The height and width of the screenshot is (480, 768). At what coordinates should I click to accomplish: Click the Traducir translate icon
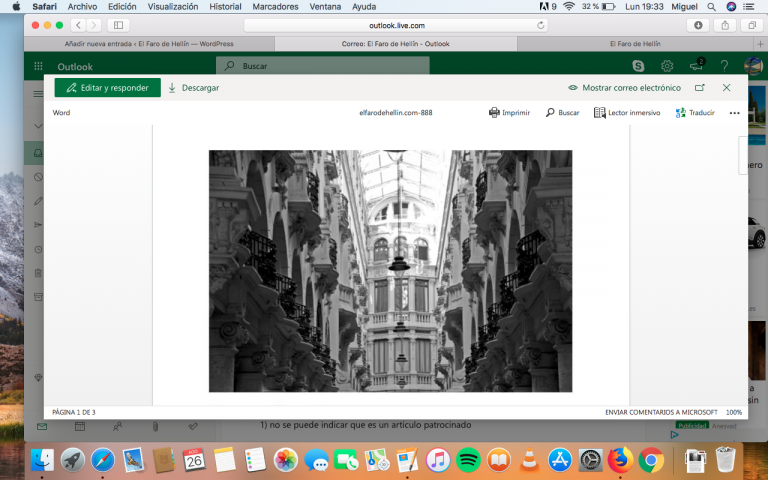pos(680,113)
